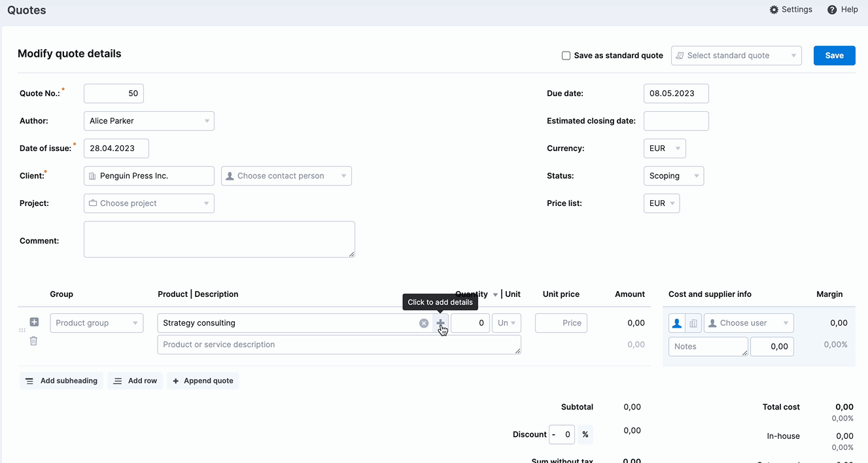868x463 pixels.
Task: Click the Modify quote details heading
Action: [x=69, y=54]
